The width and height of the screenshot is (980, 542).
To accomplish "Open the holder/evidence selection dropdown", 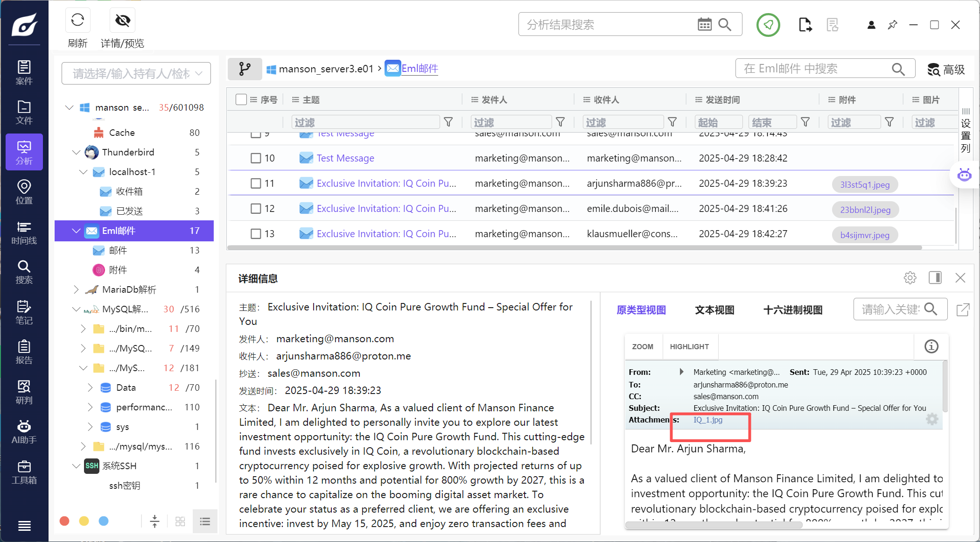I will point(136,73).
